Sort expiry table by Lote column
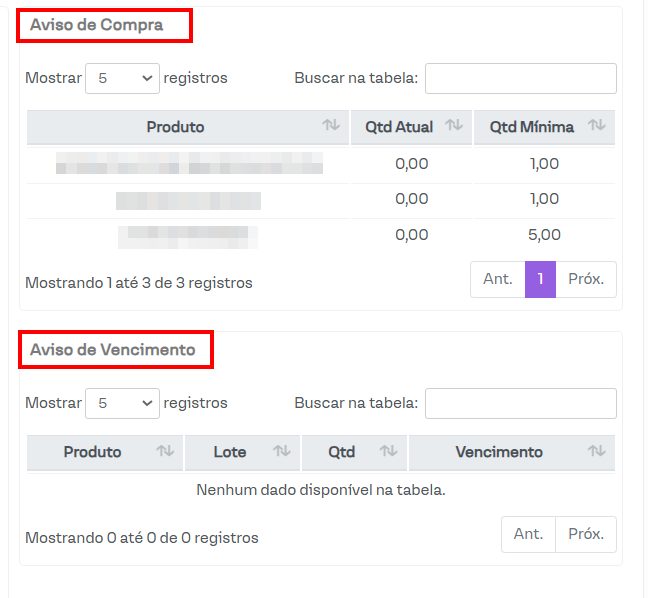The width and height of the screenshot is (648, 598). pos(242,452)
